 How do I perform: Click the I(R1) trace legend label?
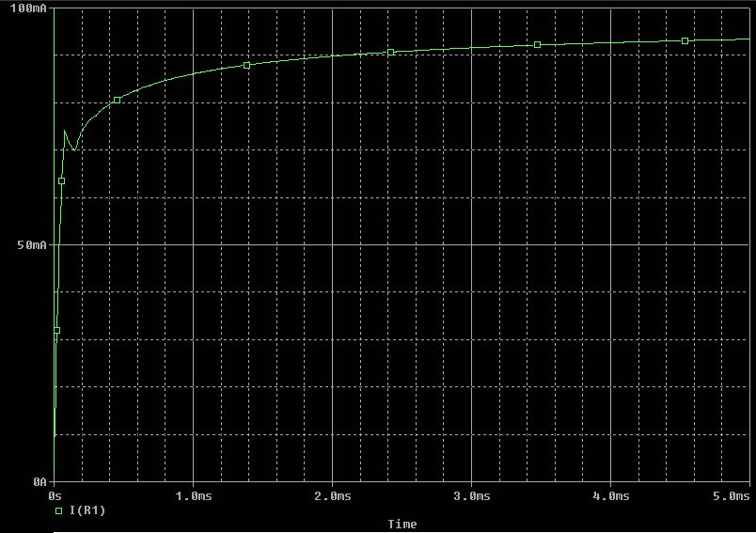pos(87,510)
